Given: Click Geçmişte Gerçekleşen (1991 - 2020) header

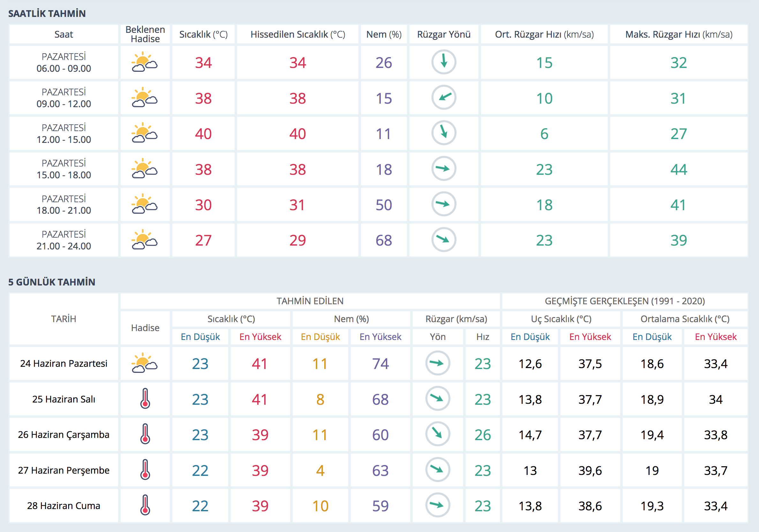Looking at the screenshot, I should pos(624,301).
